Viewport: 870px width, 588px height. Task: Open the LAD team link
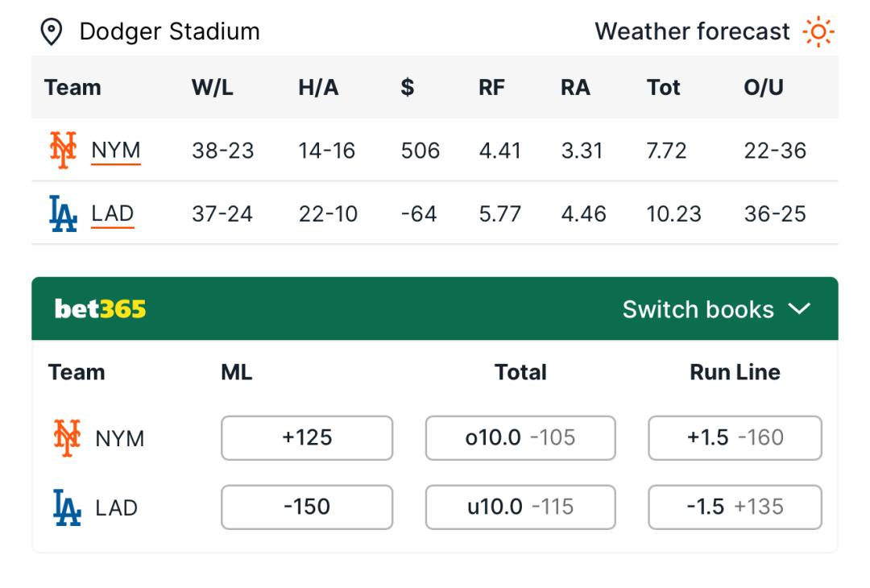[113, 214]
